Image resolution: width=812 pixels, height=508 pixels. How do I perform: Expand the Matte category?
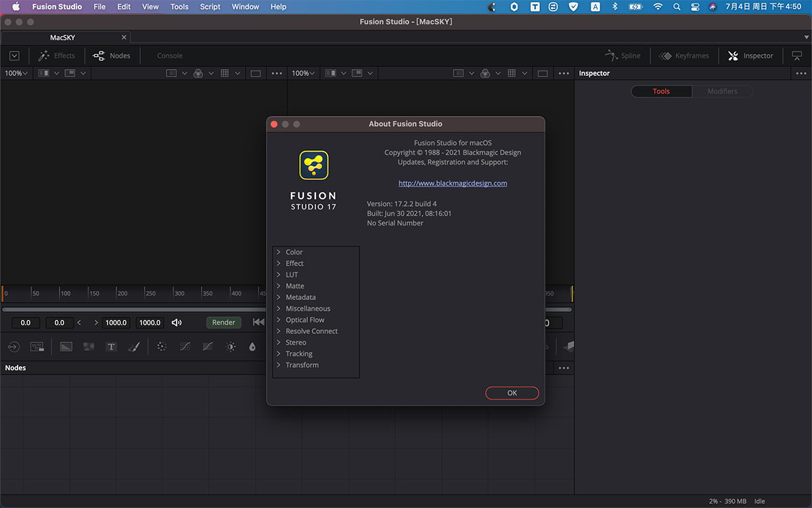click(278, 286)
